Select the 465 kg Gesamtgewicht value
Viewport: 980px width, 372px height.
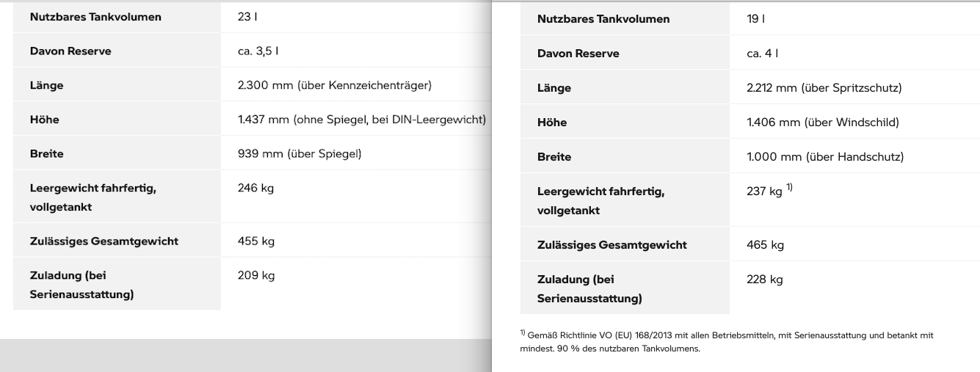pyautogui.click(x=765, y=245)
